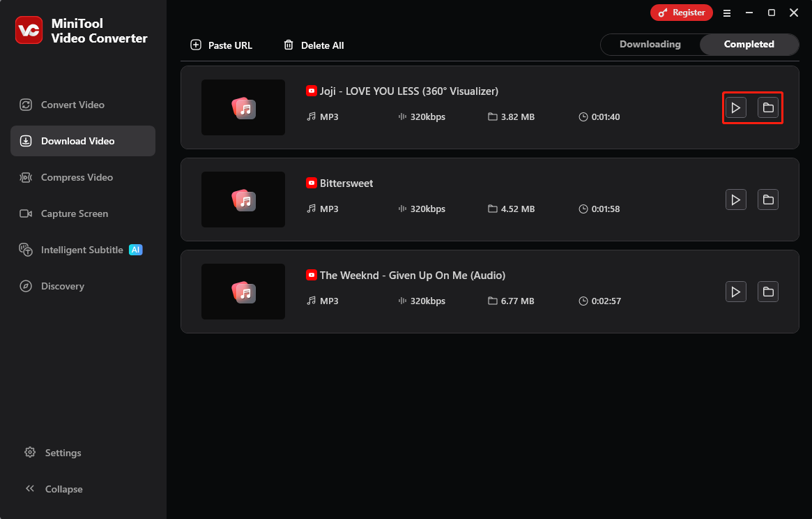
Task: Open output folder for The Weeknd track
Action: tap(767, 292)
